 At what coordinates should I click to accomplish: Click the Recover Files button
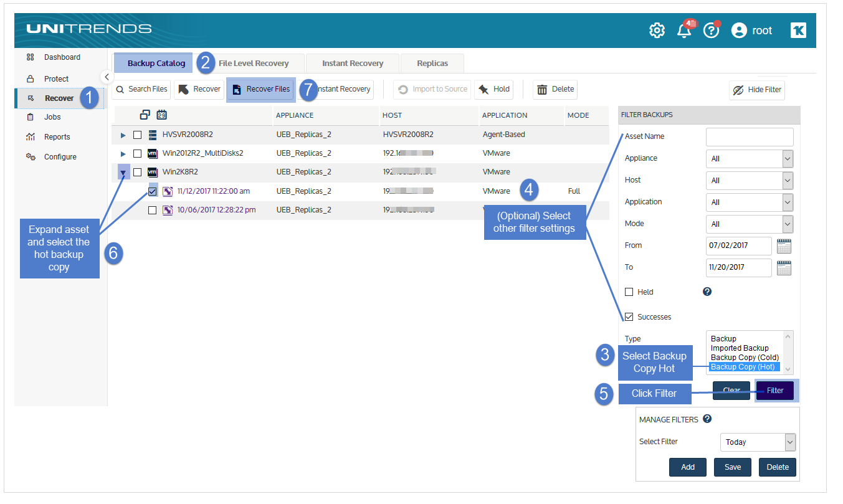[x=262, y=89]
